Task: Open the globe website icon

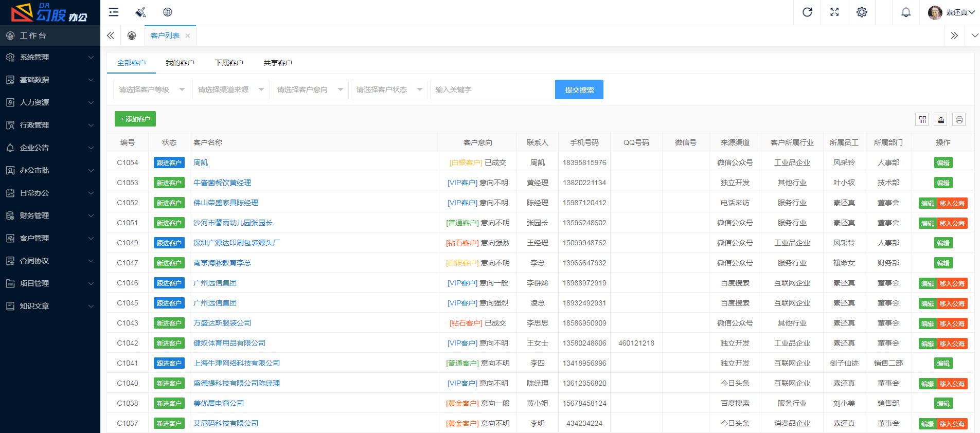Action: point(168,12)
